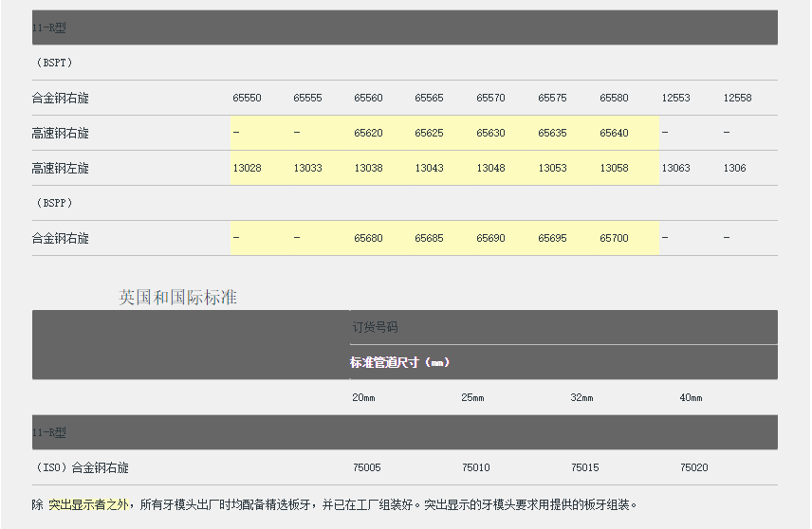812x529 pixels.
Task: Click ISO order number 75005
Action: click(366, 467)
